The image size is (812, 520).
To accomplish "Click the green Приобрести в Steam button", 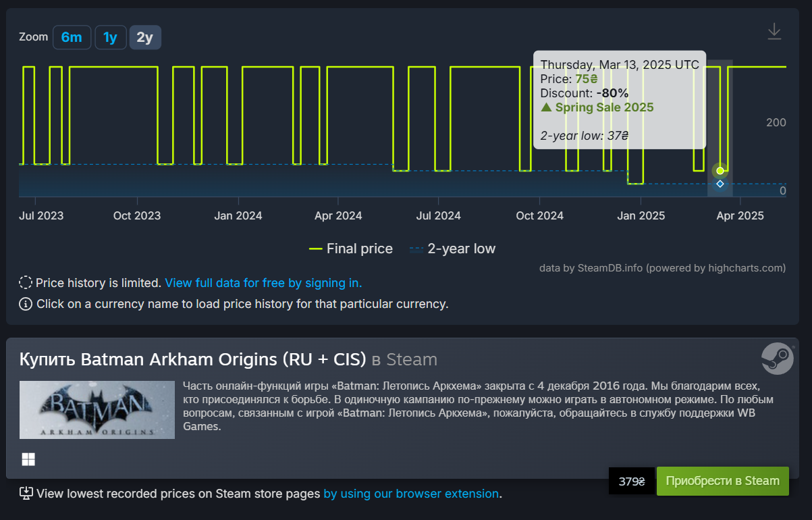I will 722,481.
